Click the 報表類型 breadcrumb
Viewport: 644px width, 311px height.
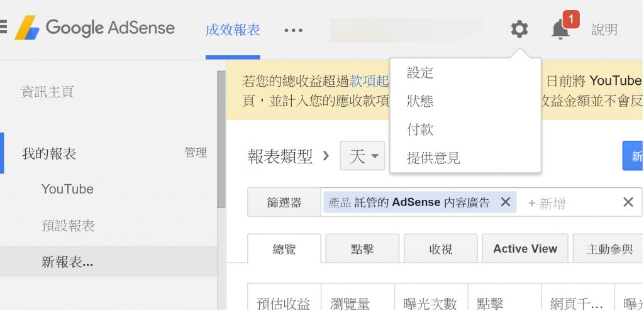280,156
